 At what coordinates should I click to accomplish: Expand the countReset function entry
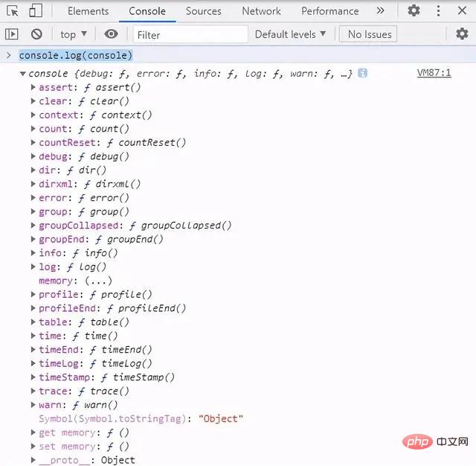click(33, 143)
